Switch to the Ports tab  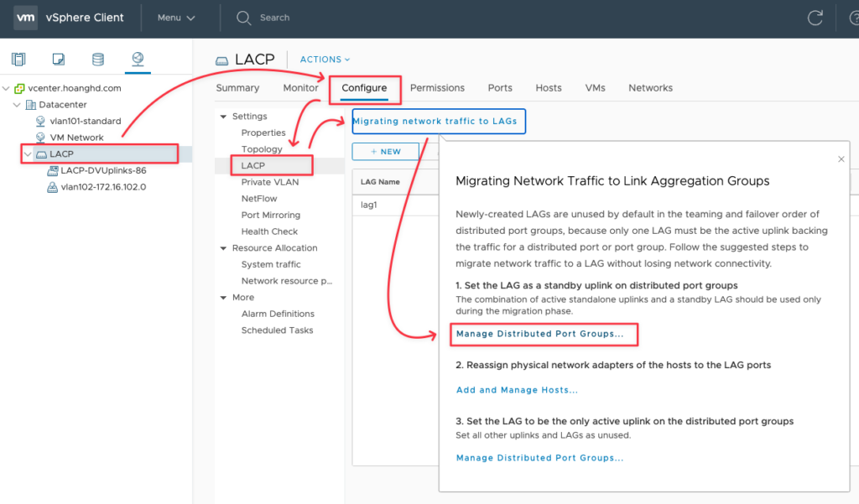click(x=500, y=88)
